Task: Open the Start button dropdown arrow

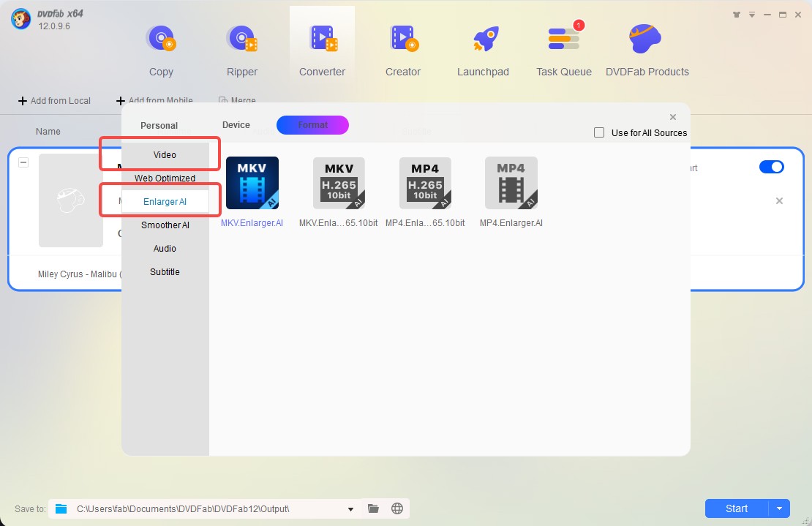Action: click(779, 508)
